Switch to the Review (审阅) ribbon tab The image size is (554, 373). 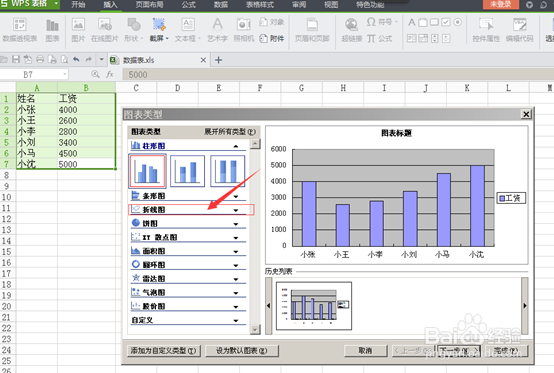click(299, 5)
